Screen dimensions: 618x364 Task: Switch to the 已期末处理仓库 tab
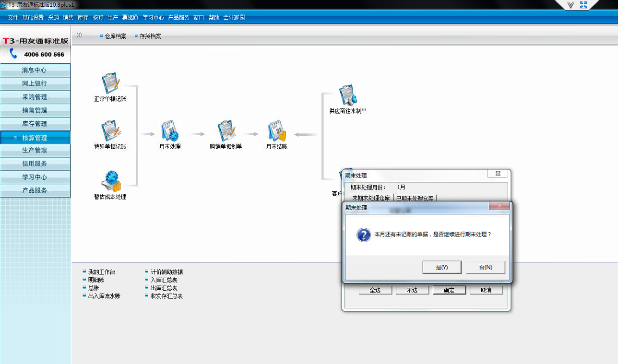pyautogui.click(x=415, y=198)
